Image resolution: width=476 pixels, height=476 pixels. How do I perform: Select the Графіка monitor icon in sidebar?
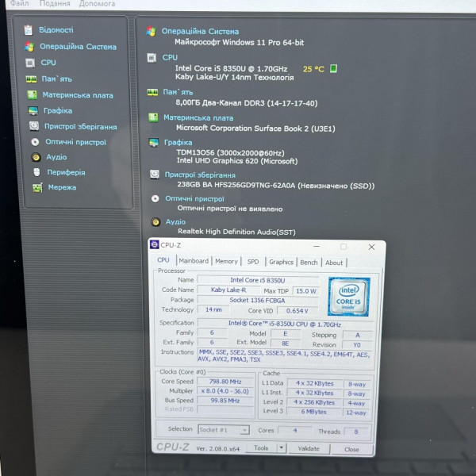tap(33, 111)
